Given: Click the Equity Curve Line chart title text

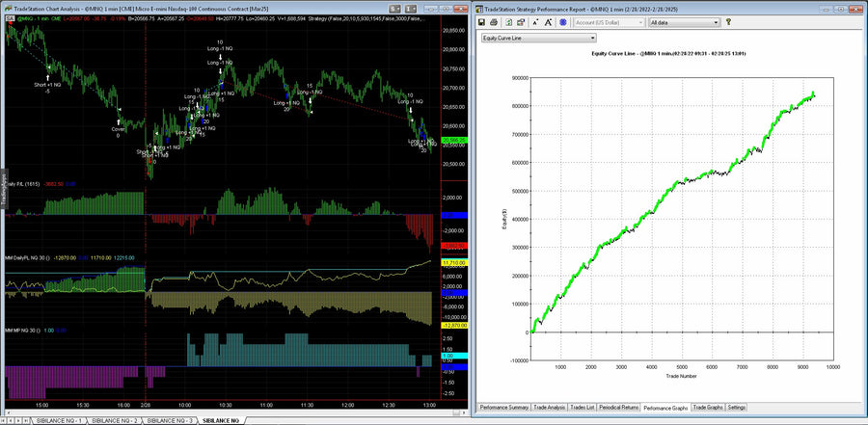Looking at the screenshot, I should pos(668,53).
